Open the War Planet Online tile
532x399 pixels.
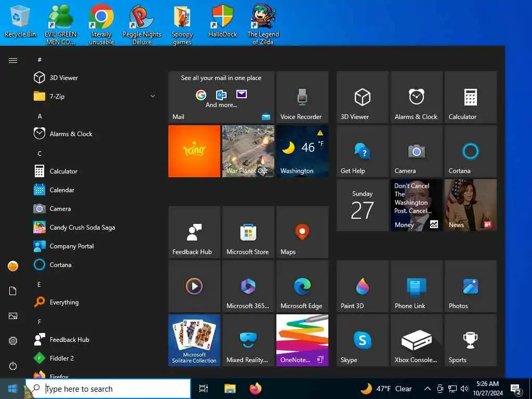point(248,151)
